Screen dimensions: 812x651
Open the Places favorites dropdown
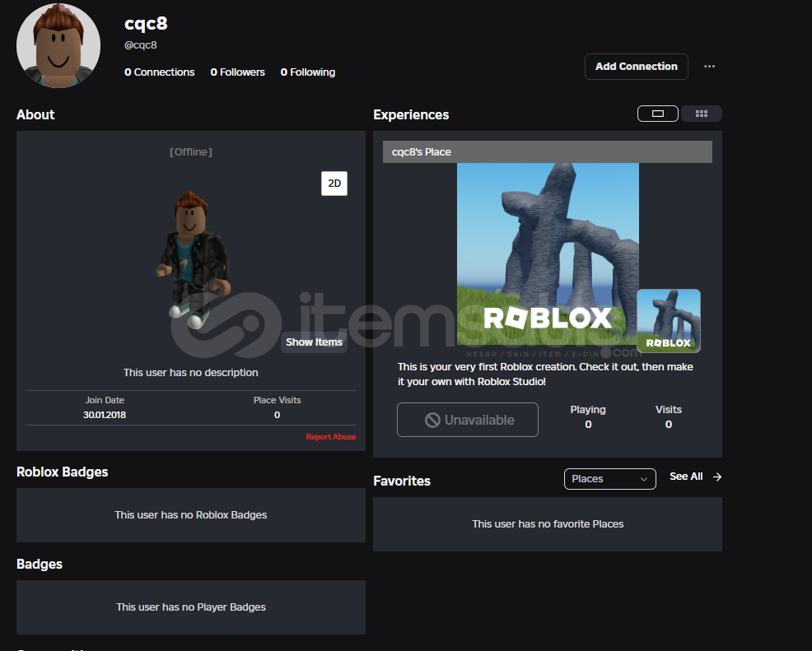pos(609,479)
